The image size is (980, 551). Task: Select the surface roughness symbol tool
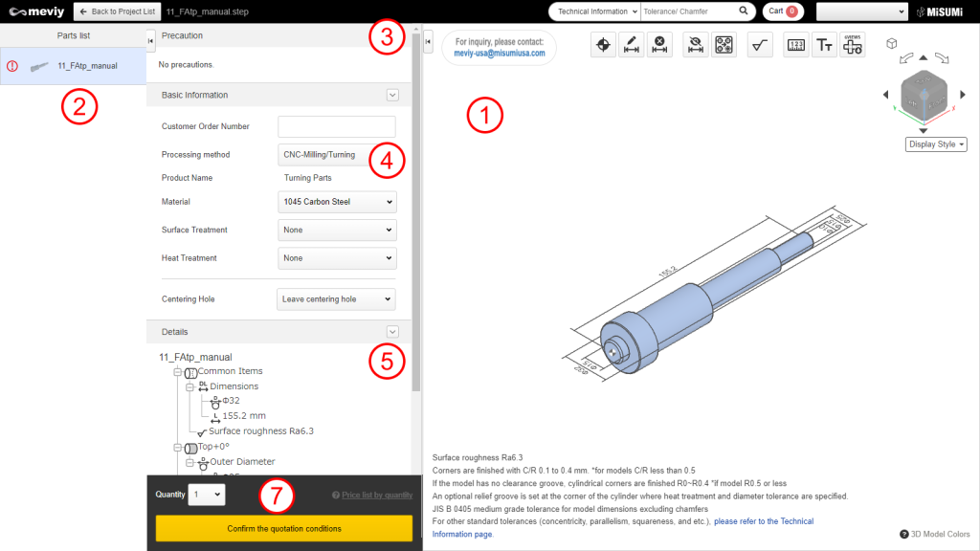tap(759, 44)
